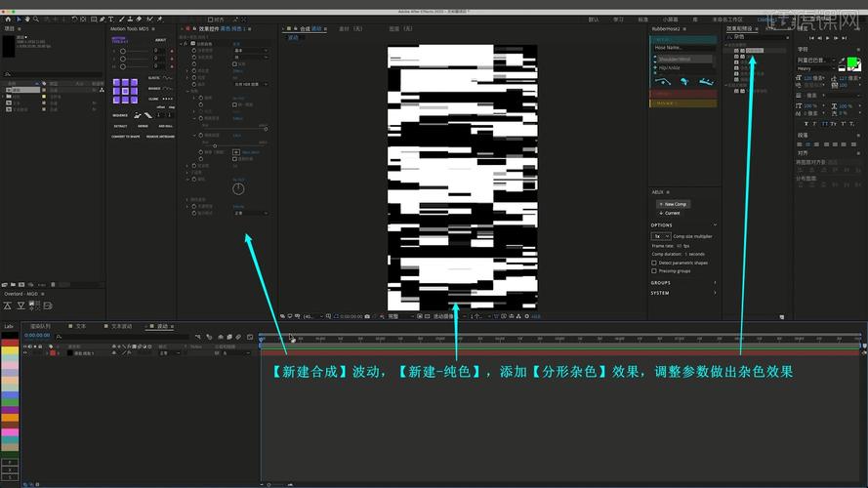
Task: Click the top-left anchor square in Motion Tools
Action: click(x=117, y=82)
